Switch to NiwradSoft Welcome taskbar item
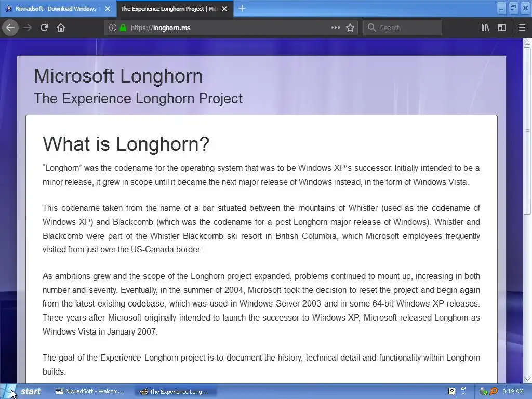532x399 pixels. click(89, 392)
